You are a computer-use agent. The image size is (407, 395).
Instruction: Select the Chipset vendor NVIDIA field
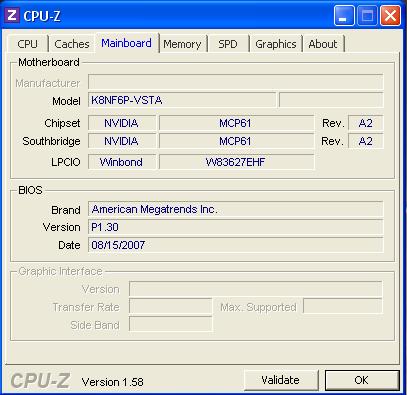(x=122, y=123)
